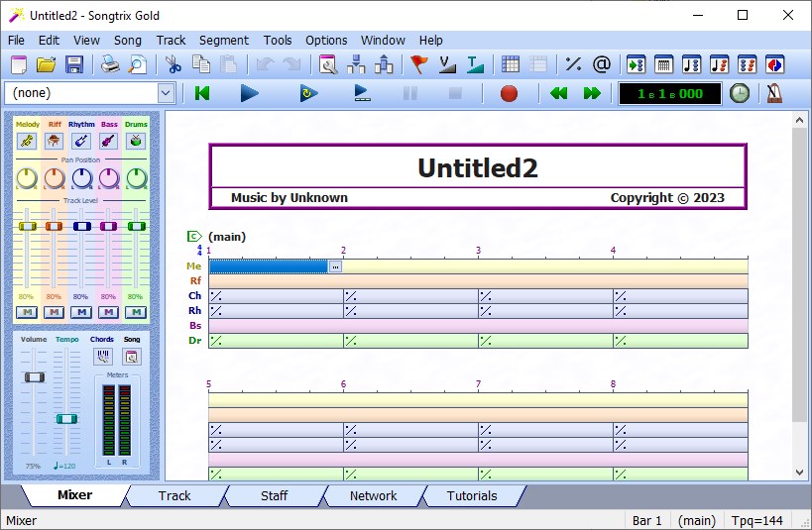812x530 pixels.
Task: Open the Tools menu
Action: [x=278, y=41]
